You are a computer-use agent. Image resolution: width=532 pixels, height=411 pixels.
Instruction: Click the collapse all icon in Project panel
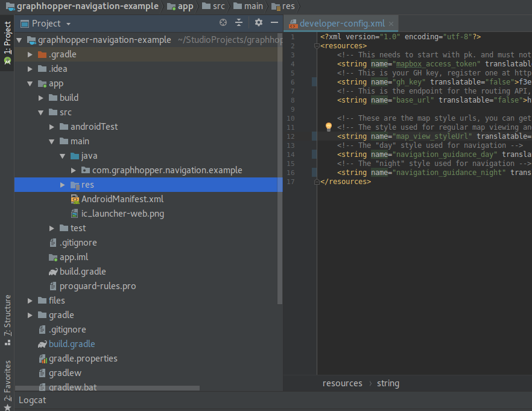click(x=239, y=23)
